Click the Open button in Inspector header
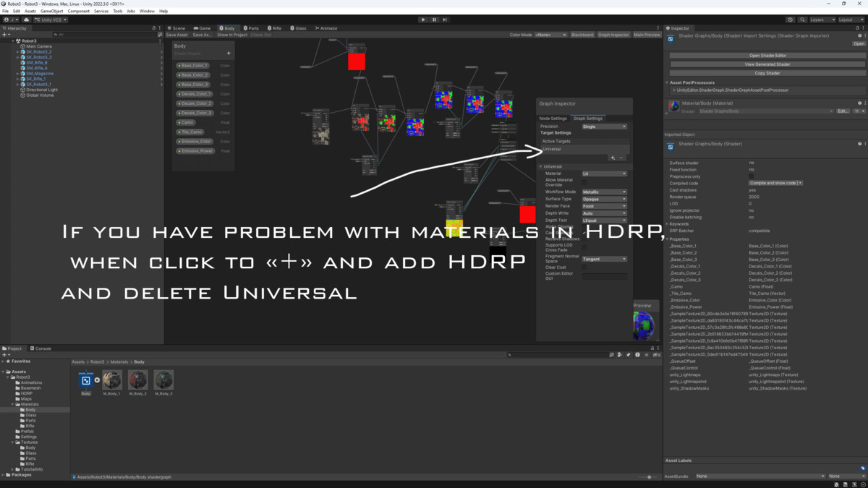 point(859,43)
